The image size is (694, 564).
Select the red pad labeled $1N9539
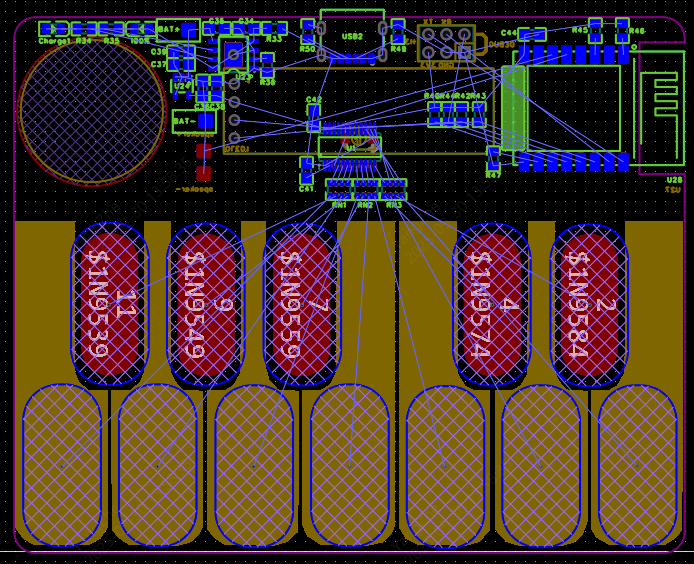(x=110, y=305)
